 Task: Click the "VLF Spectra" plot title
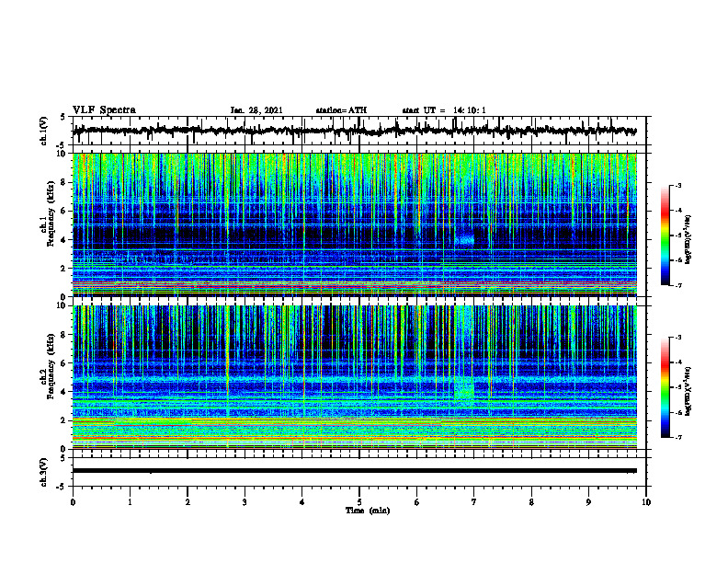104,110
